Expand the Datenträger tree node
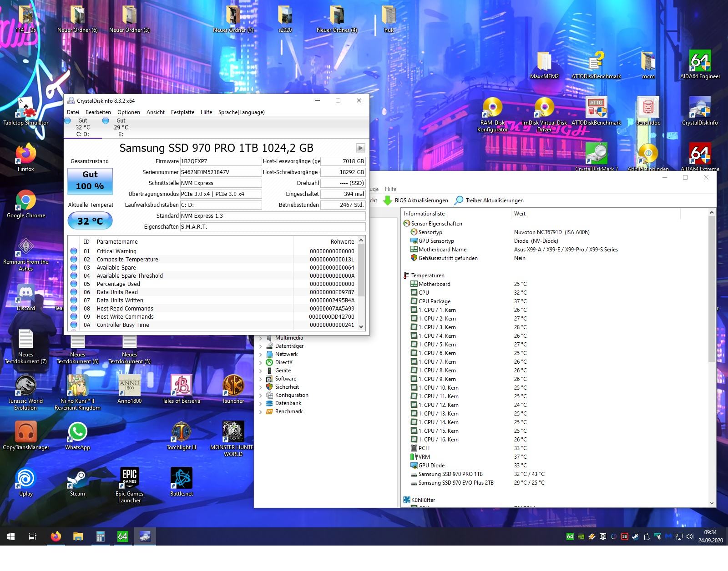The width and height of the screenshot is (728, 571). (x=261, y=346)
